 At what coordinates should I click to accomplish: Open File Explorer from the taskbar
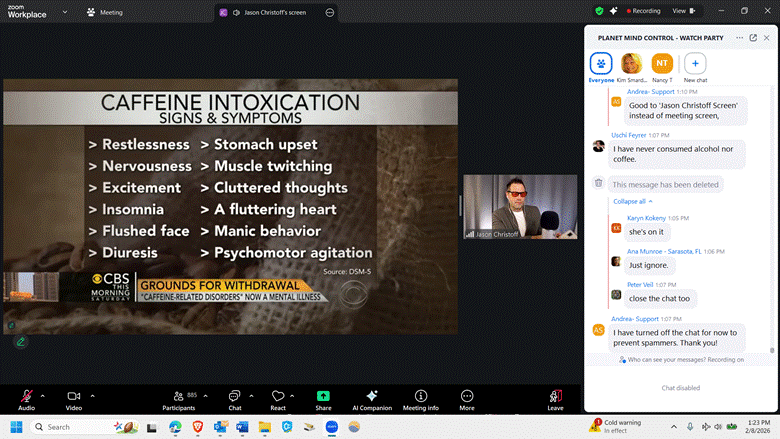click(x=265, y=427)
